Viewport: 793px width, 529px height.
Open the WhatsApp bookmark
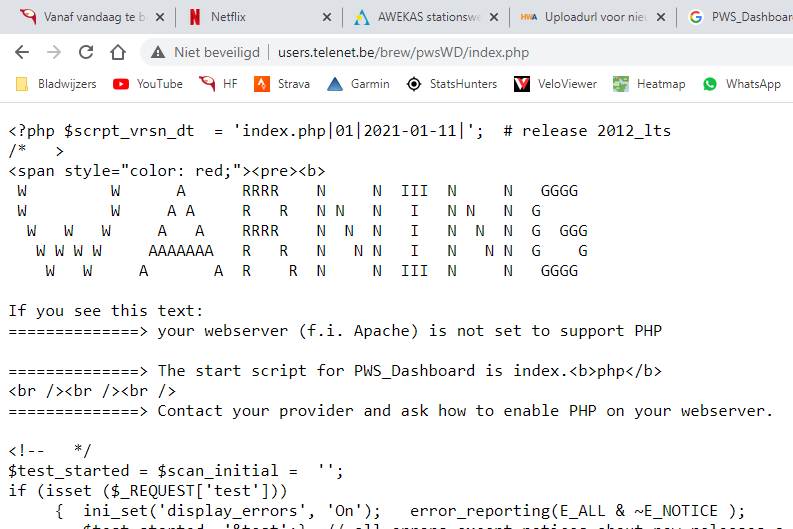pos(741,84)
